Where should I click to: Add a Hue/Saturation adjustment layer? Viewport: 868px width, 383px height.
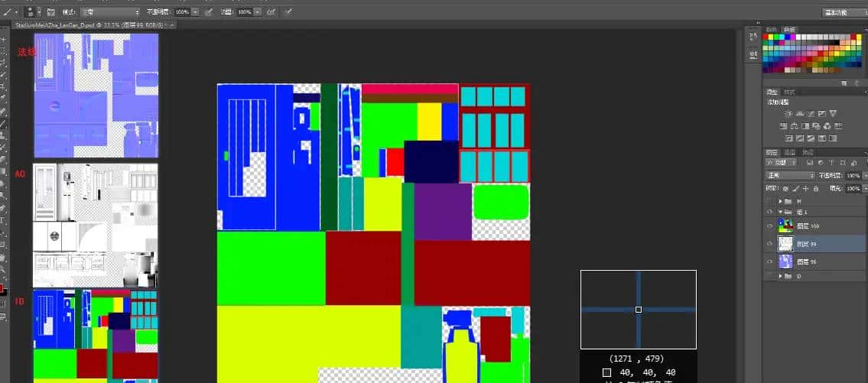click(x=783, y=125)
